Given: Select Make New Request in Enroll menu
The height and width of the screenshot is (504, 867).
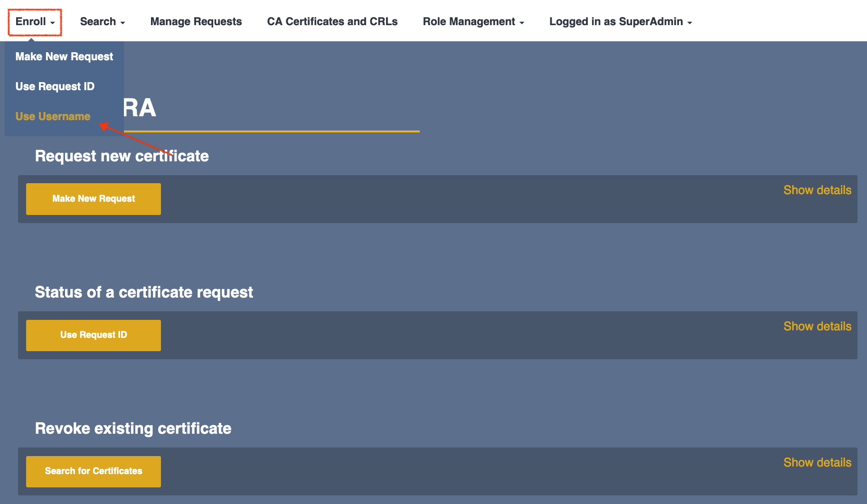Looking at the screenshot, I should click(x=64, y=56).
